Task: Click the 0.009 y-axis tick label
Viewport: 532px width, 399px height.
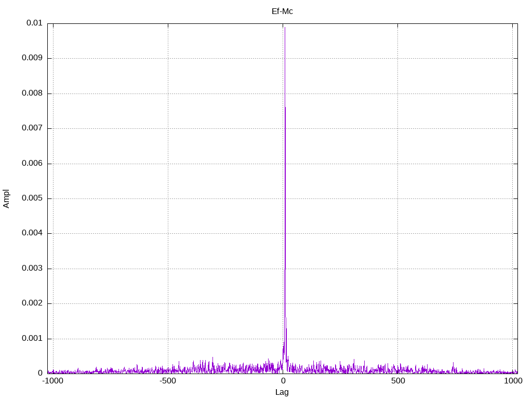Action: pyautogui.click(x=32, y=58)
